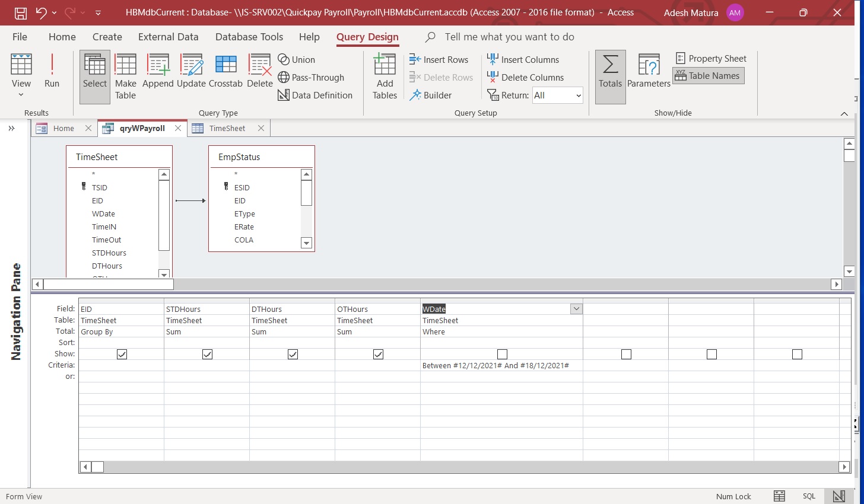
Task: Click Insert Rows in Query Setup
Action: point(439,60)
